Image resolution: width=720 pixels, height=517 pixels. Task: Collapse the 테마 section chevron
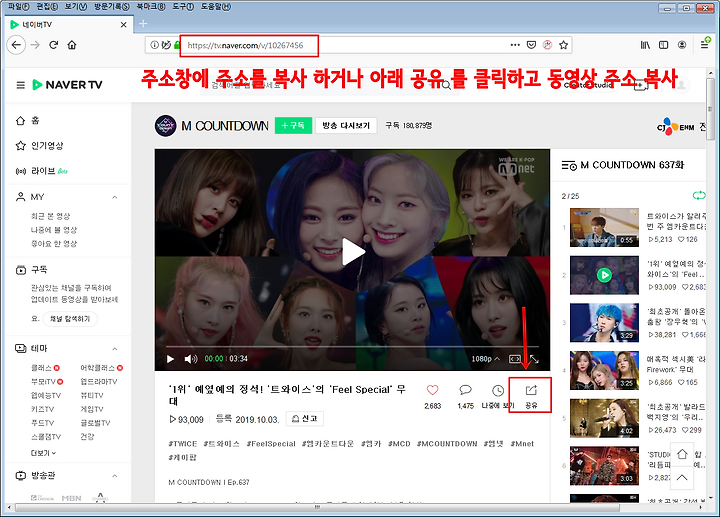(115, 348)
